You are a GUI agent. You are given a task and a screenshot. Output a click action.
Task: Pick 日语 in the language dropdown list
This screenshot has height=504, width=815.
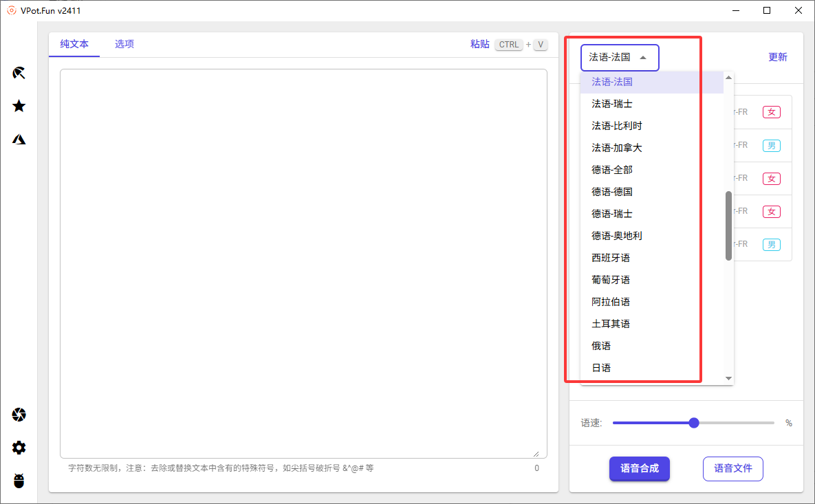601,368
